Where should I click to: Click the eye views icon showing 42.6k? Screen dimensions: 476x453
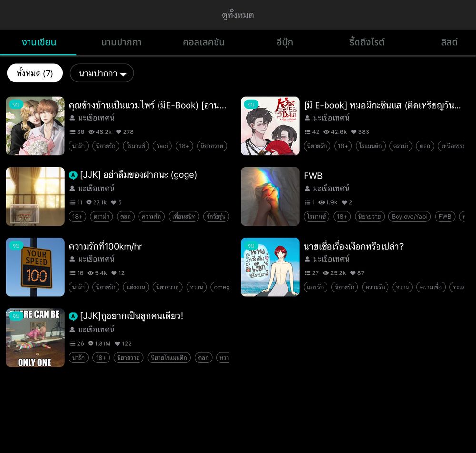tap(327, 132)
